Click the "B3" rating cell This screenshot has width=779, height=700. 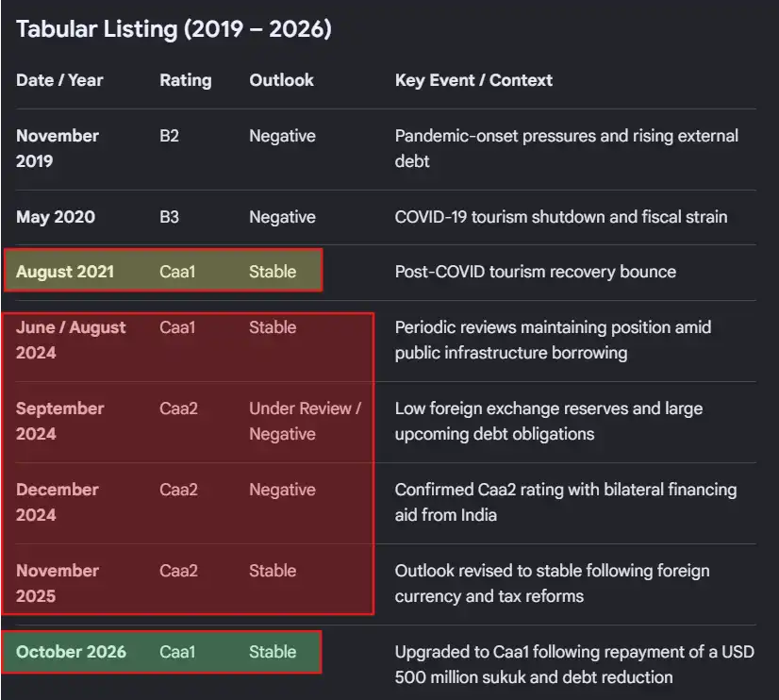[x=169, y=217]
